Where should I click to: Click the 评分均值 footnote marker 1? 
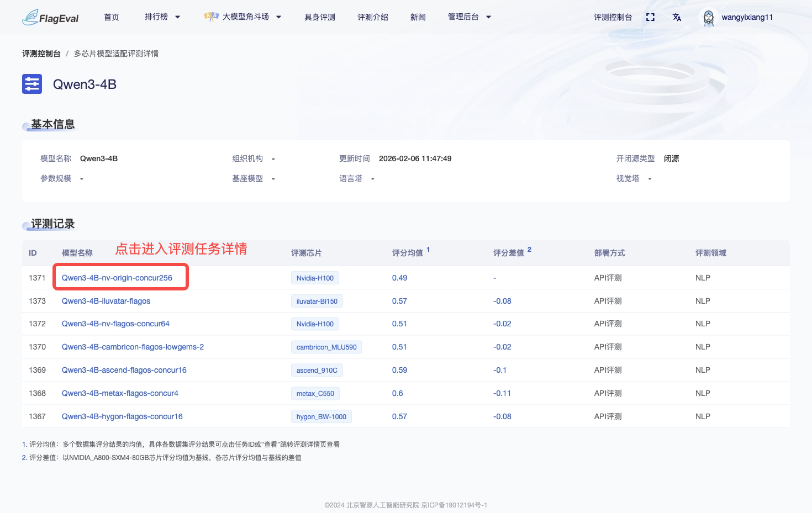pos(430,249)
